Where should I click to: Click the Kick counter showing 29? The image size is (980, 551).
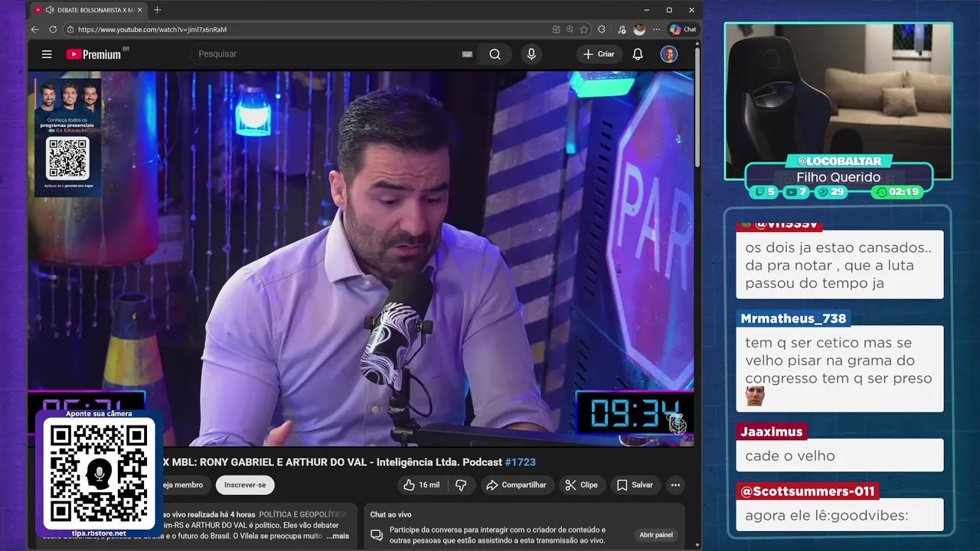pos(830,192)
